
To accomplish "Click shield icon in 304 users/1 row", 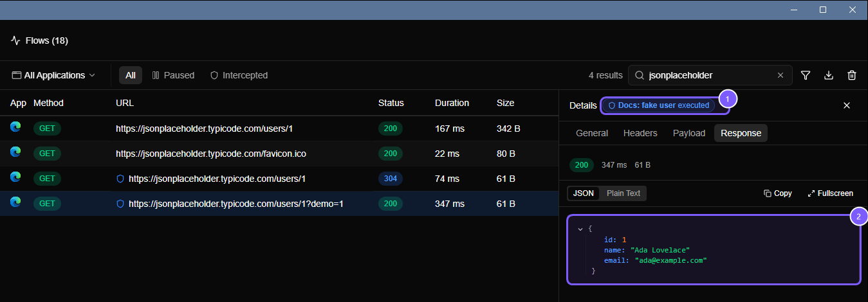I will point(120,179).
